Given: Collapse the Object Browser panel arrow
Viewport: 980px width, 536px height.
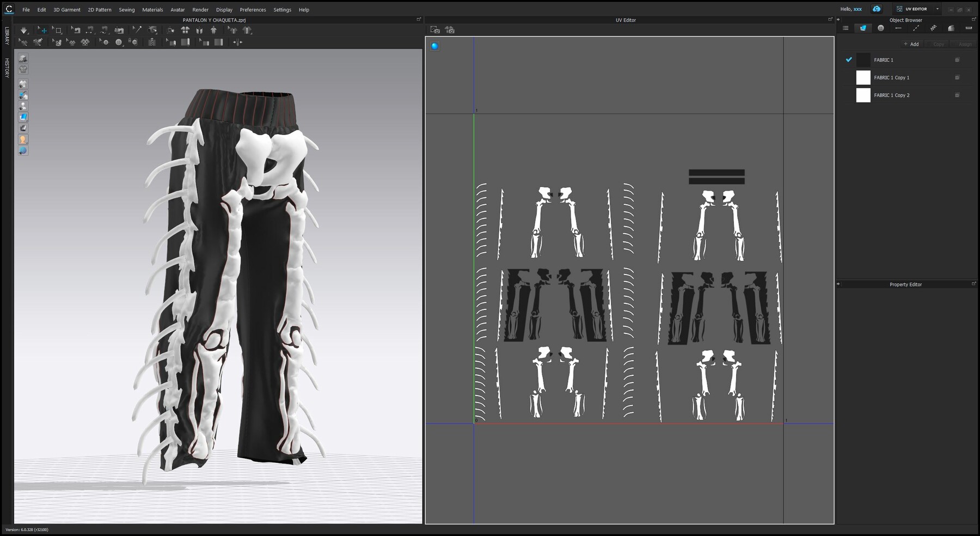Looking at the screenshot, I should [838, 20].
